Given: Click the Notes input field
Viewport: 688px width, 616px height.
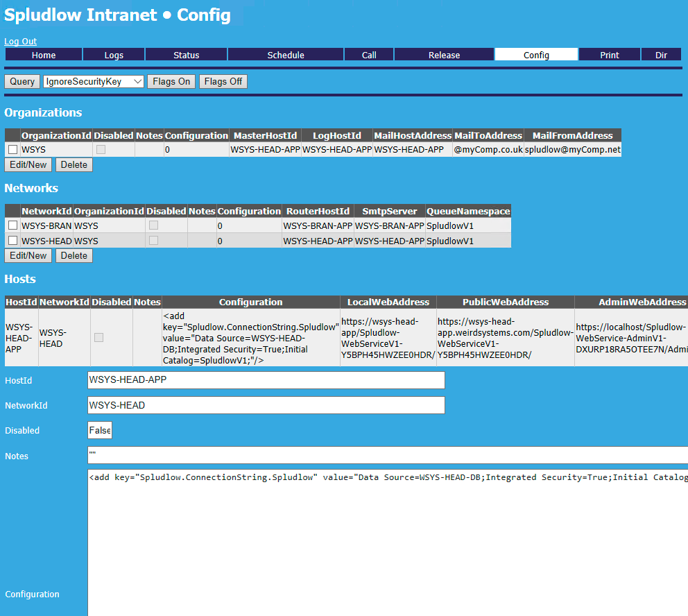Looking at the screenshot, I should coord(388,455).
